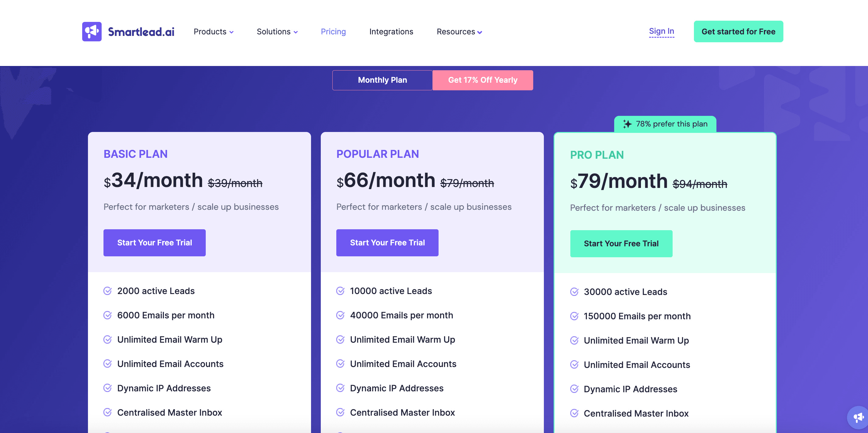
Task: Click check icon beside Pro Centralised Master Inbox
Action: coord(574,413)
